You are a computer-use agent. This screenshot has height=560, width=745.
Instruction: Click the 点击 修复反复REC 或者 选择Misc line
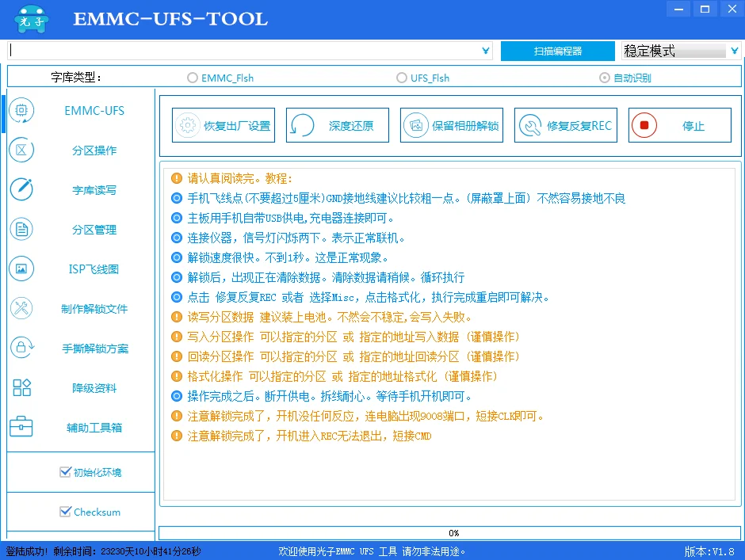click(x=369, y=297)
